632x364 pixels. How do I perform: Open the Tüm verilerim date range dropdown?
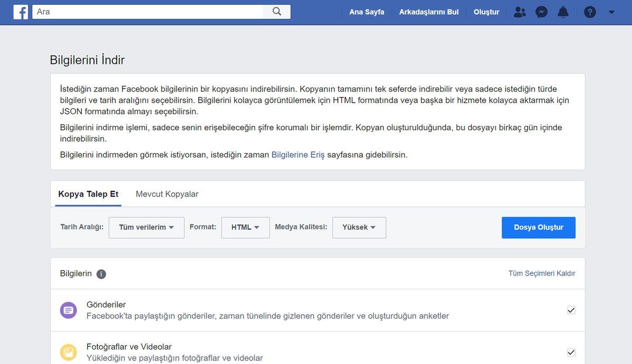(x=146, y=227)
